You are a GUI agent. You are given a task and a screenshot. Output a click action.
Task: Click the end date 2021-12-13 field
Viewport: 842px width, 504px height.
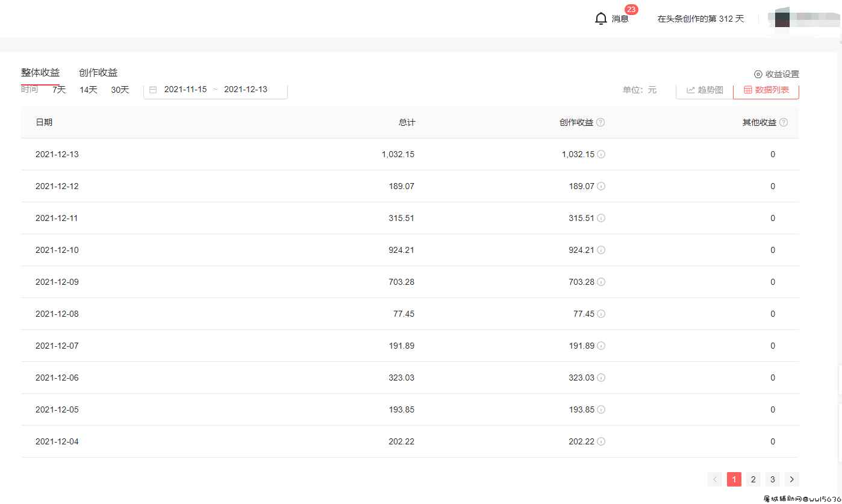pos(246,89)
